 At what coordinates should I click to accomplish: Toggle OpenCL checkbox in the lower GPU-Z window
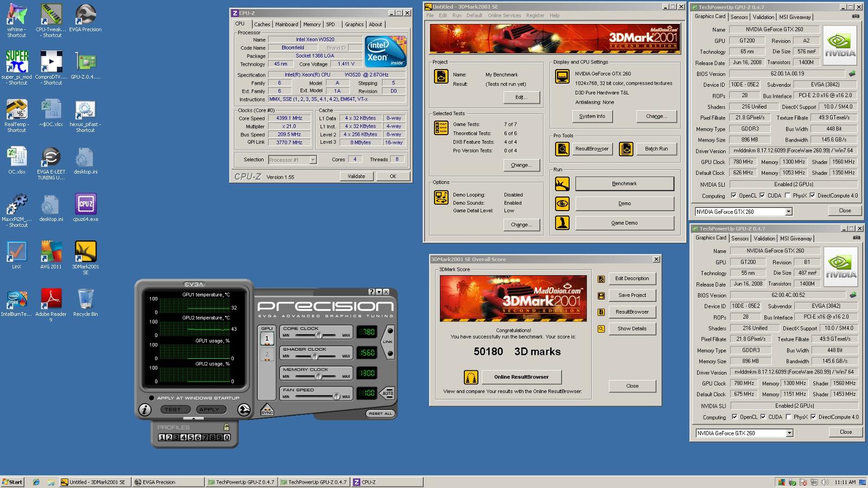(735, 417)
